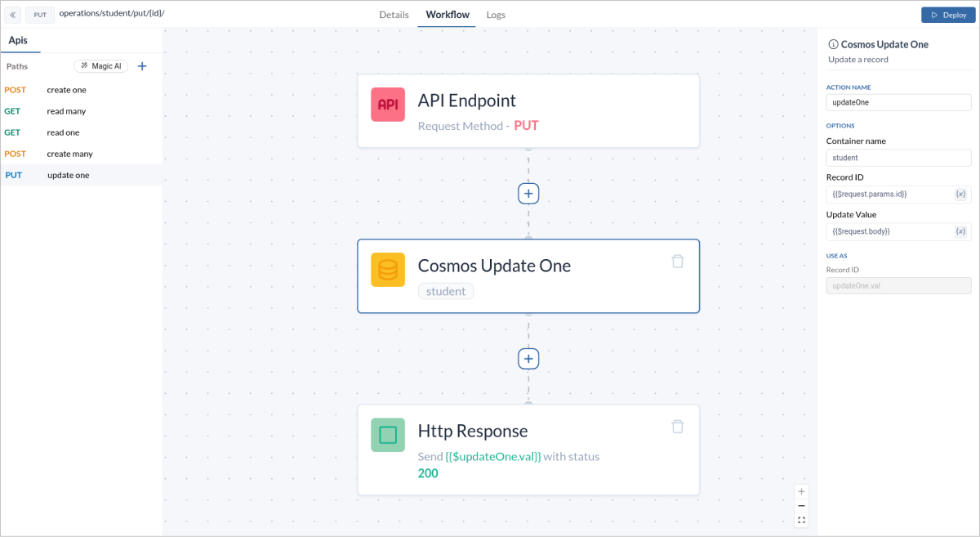This screenshot has width=980, height=537.
Task: Fit the workflow to view
Action: pyautogui.click(x=801, y=520)
